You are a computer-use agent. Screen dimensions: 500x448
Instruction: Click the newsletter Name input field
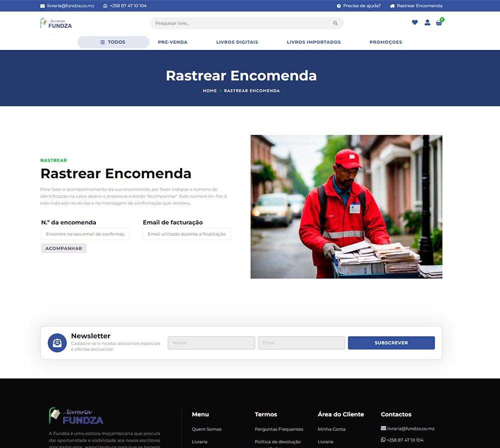pyautogui.click(x=211, y=343)
